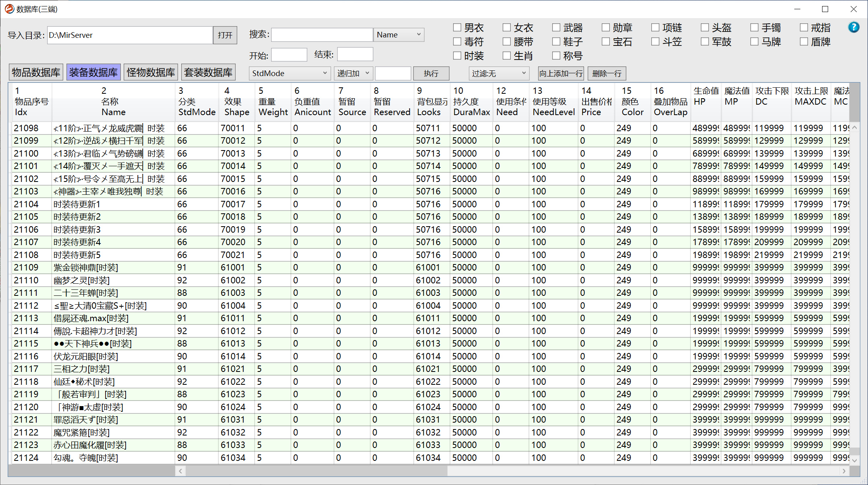Click the horizontal scrollbar thumb

click(316, 471)
